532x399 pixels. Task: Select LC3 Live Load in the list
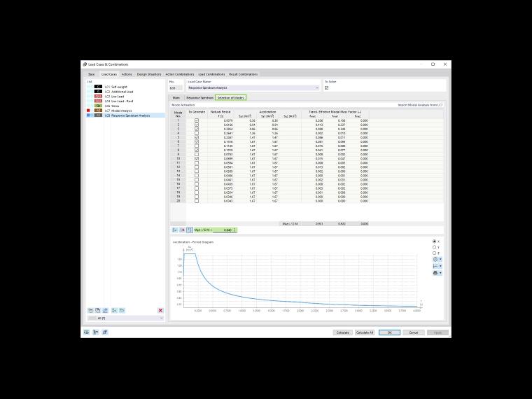pyautogui.click(x=126, y=97)
